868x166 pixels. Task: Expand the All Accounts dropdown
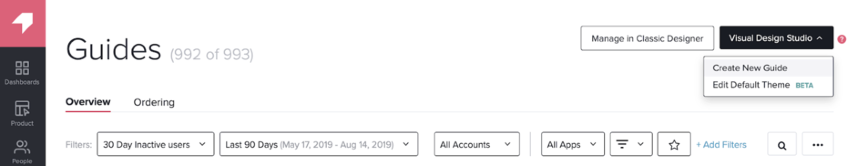pos(477,145)
